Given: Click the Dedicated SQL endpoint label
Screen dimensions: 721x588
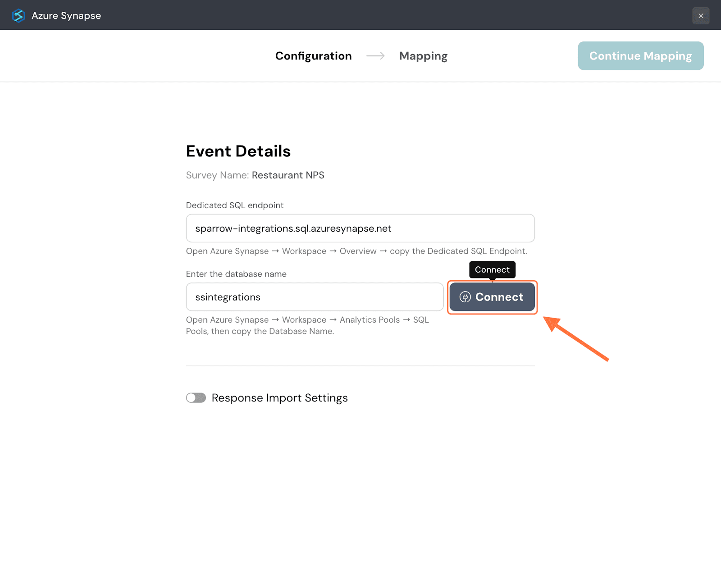Looking at the screenshot, I should point(235,205).
